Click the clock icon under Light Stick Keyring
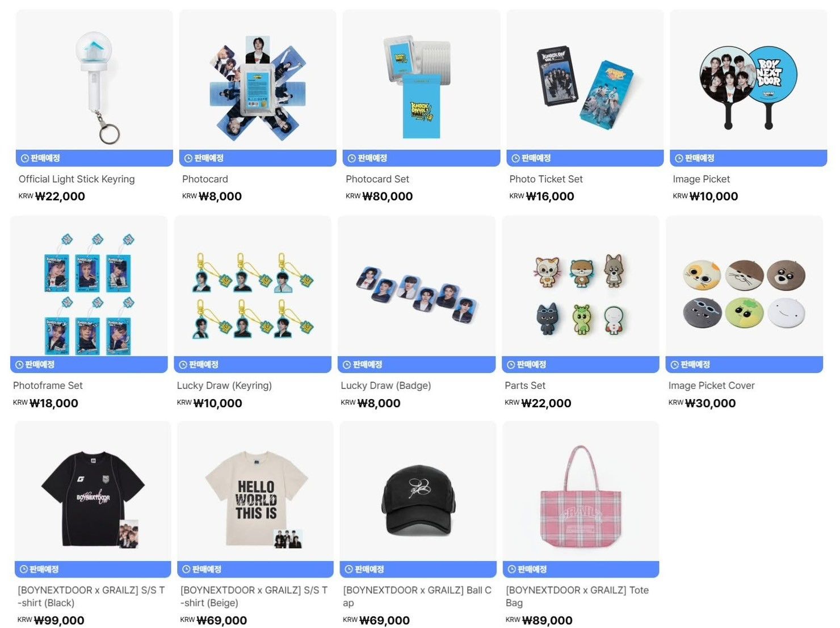Viewport: 840px width, 628px height. click(x=24, y=158)
